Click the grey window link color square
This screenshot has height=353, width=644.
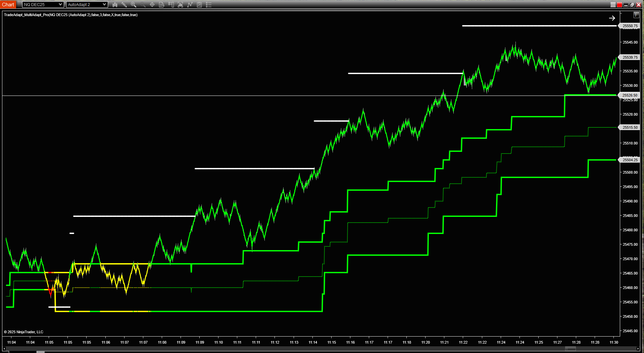[x=613, y=5]
